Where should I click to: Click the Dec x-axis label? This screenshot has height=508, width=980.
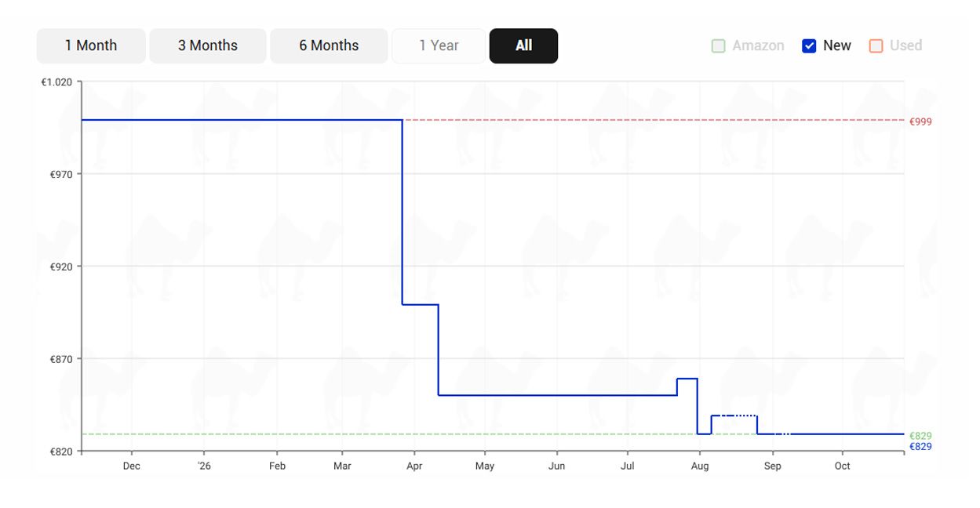(131, 466)
